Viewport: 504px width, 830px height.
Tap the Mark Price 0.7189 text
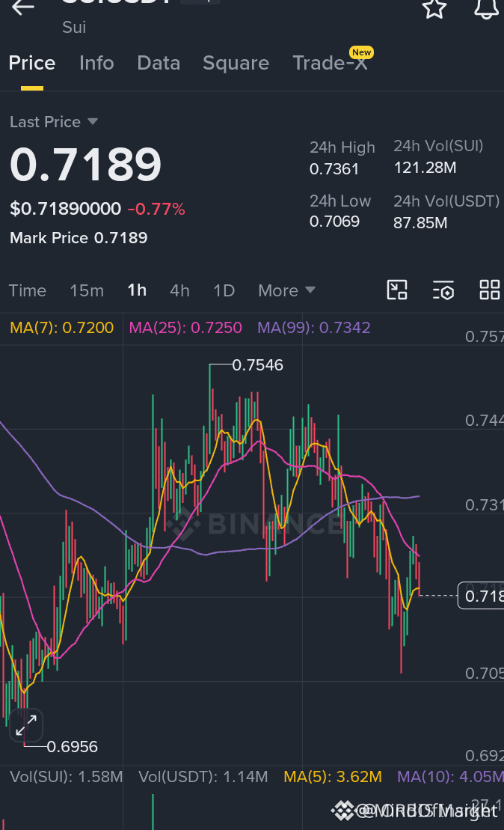pos(79,238)
